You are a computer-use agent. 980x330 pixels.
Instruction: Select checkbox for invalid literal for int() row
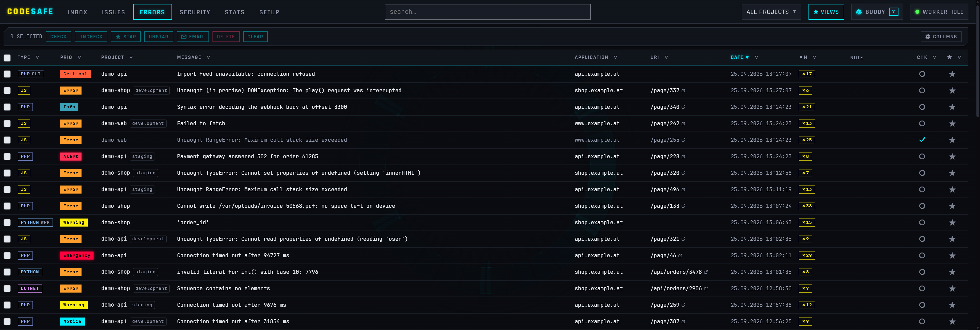7,272
